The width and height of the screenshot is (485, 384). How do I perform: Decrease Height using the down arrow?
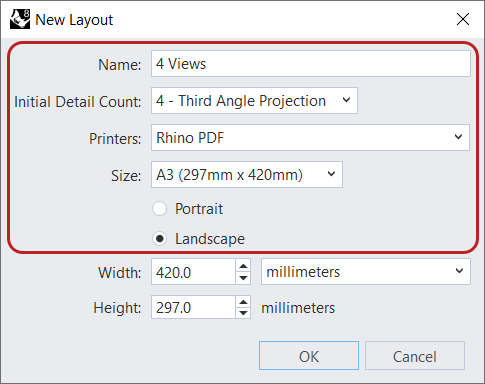[243, 313]
